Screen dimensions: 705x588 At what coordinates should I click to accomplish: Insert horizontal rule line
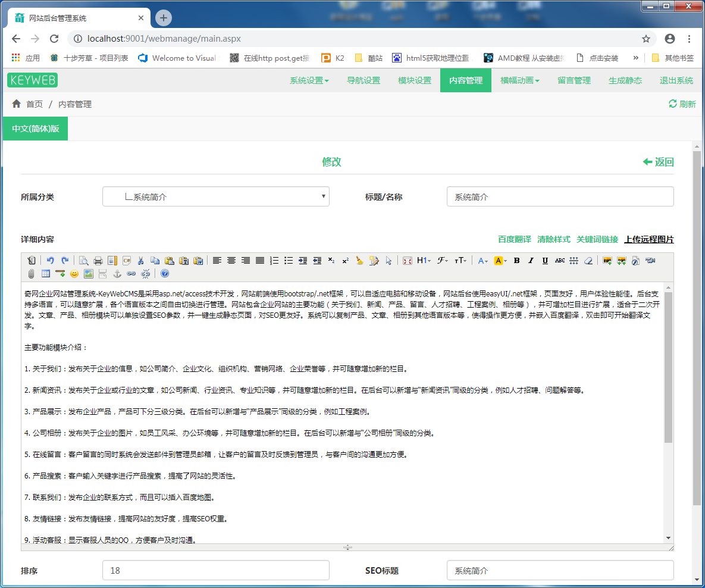click(60, 274)
